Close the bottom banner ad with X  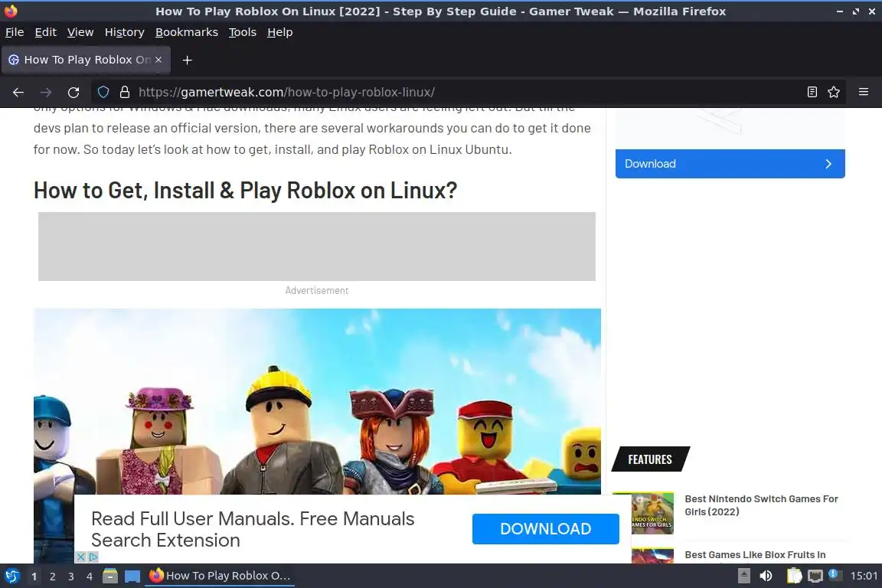click(80, 557)
